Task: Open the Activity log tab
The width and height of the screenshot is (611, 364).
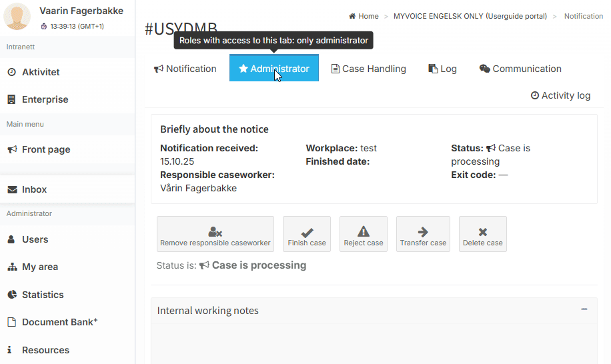Action: (x=560, y=95)
